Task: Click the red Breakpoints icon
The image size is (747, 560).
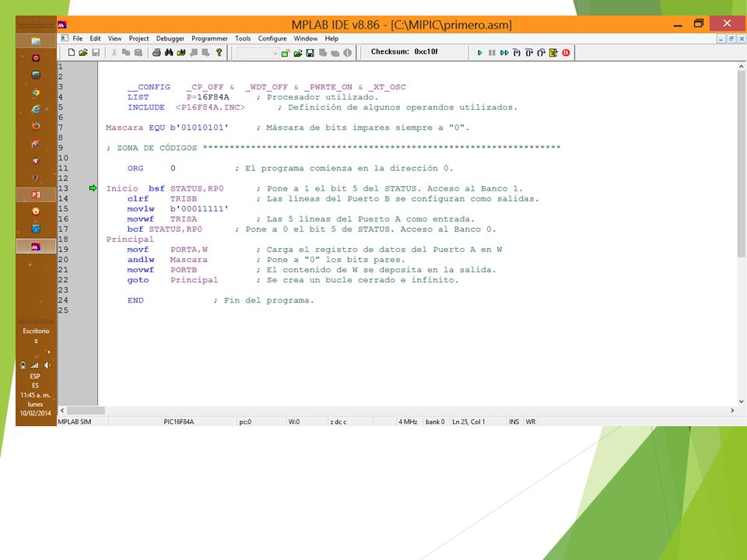Action: (566, 53)
